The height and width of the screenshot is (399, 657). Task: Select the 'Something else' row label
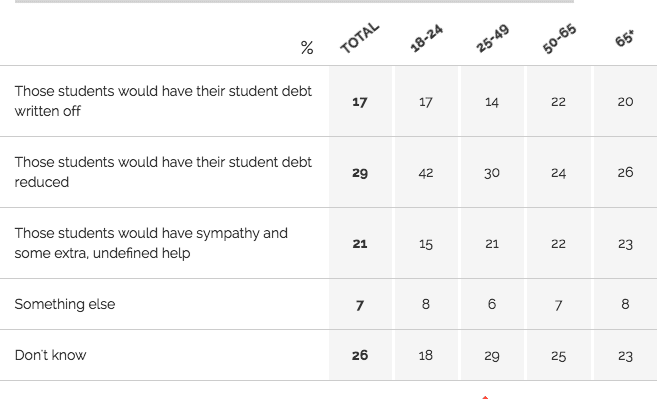click(x=65, y=304)
